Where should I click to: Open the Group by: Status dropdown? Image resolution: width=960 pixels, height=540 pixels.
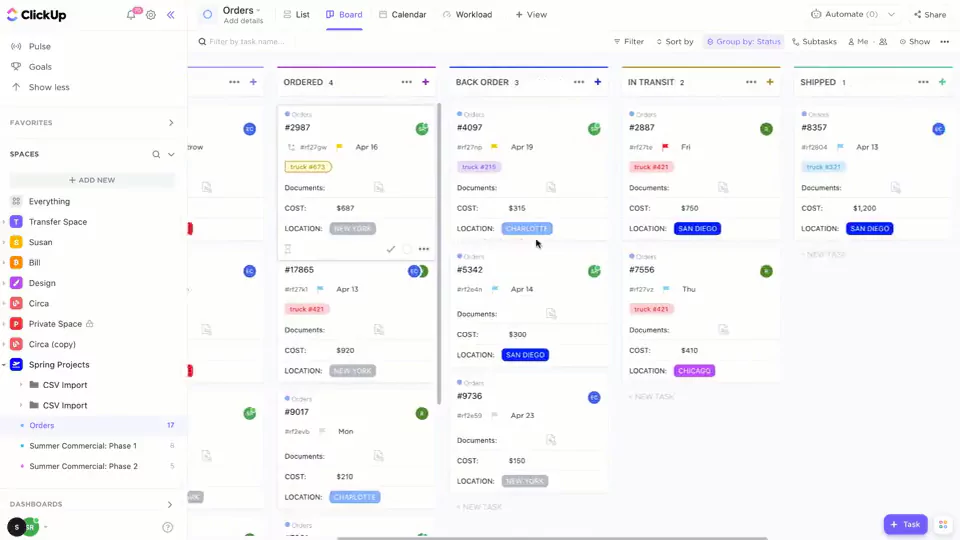743,42
